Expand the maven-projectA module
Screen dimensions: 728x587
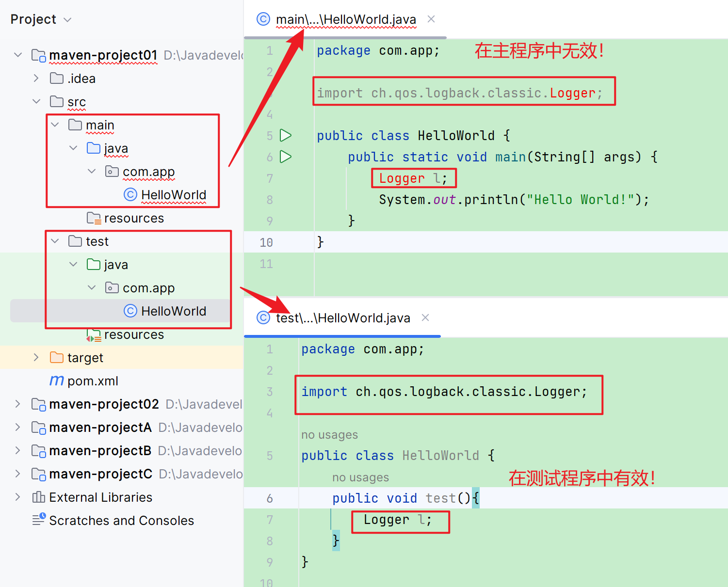(18, 427)
